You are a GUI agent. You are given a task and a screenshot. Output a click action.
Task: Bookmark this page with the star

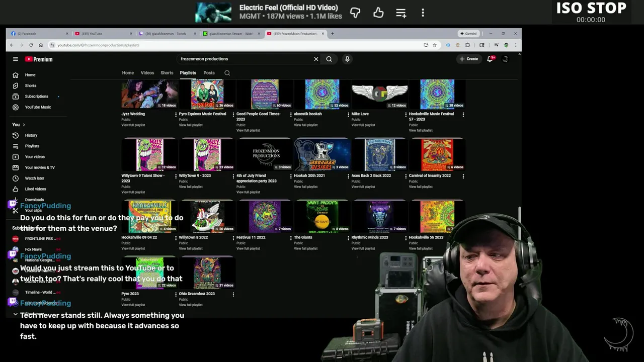coord(435,45)
